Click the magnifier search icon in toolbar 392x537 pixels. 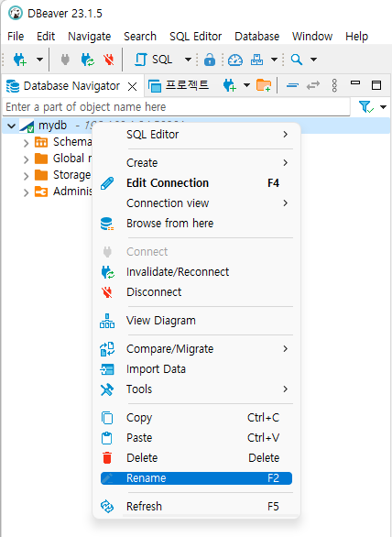[x=297, y=60]
